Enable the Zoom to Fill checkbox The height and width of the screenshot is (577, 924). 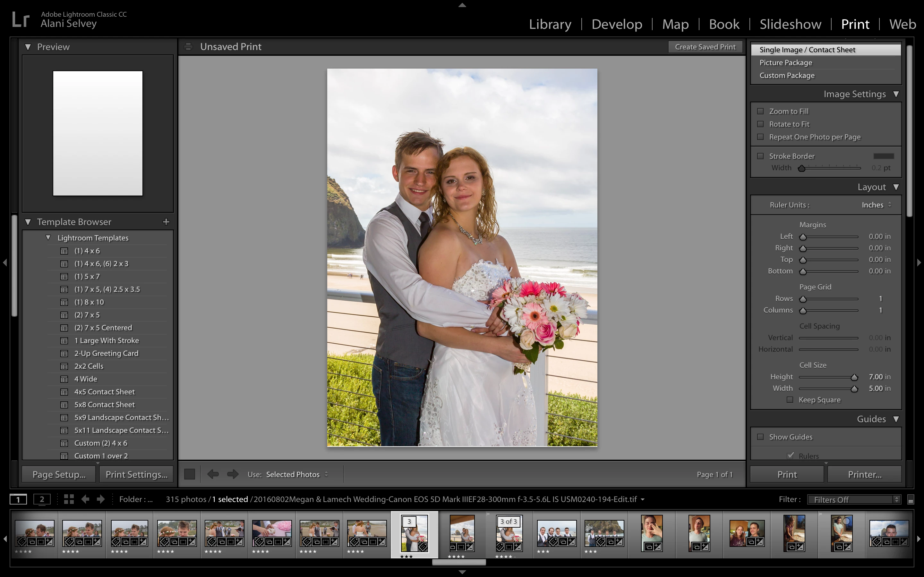(760, 112)
